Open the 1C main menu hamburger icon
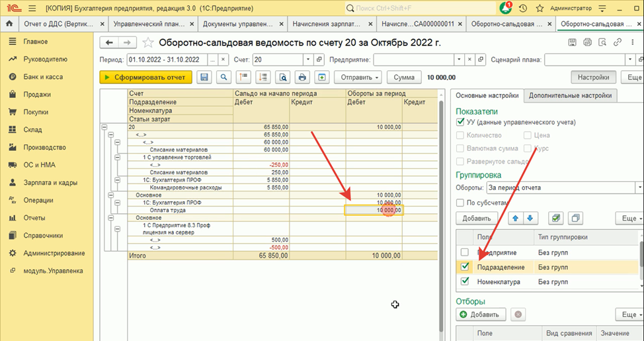Viewport: 644px width, 341px height. (x=32, y=8)
